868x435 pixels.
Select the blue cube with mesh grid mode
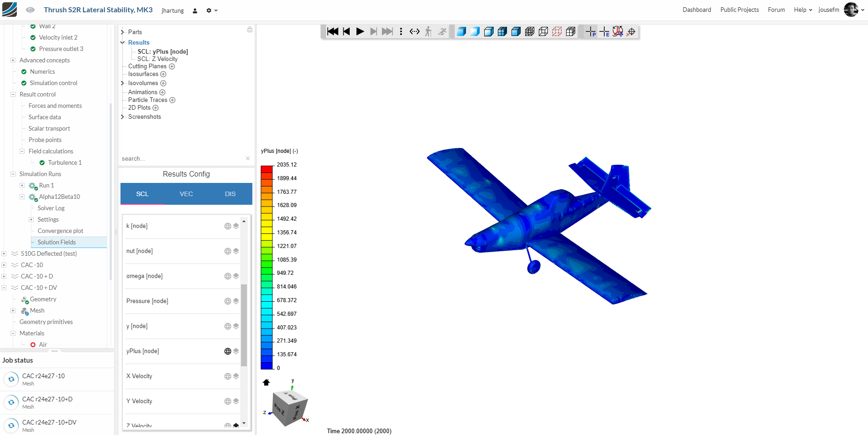pos(502,31)
